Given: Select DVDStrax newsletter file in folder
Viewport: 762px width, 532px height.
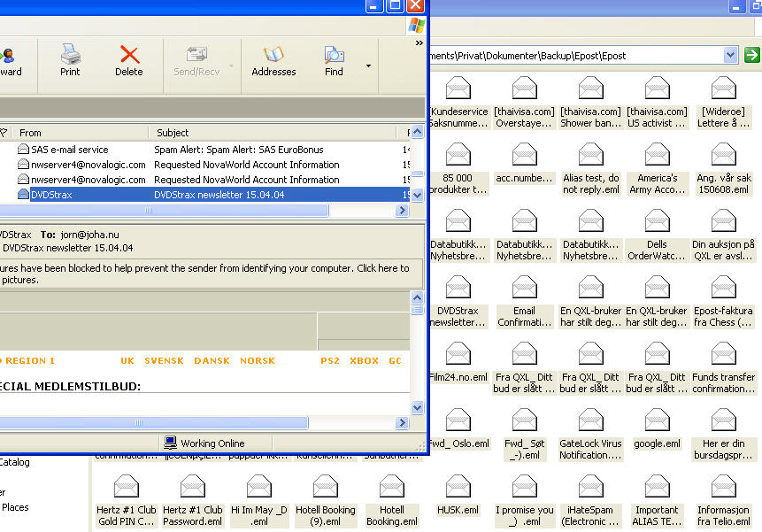Looking at the screenshot, I should (458, 302).
